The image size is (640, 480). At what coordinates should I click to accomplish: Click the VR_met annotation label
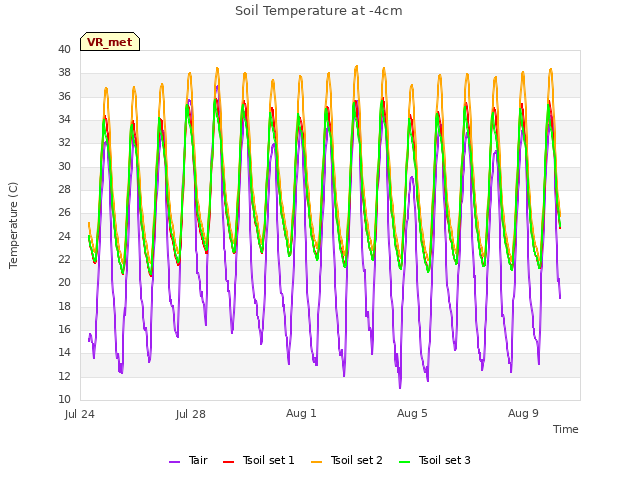110,42
